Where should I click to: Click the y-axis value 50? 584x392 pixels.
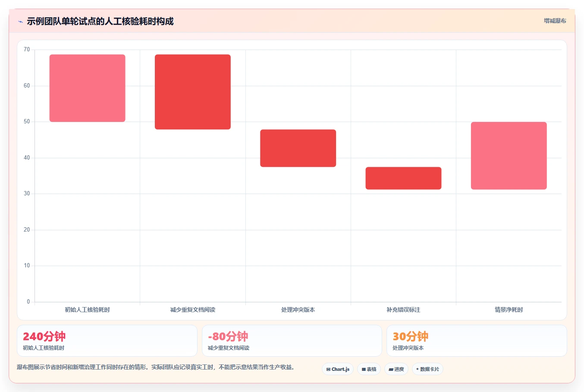click(x=27, y=122)
